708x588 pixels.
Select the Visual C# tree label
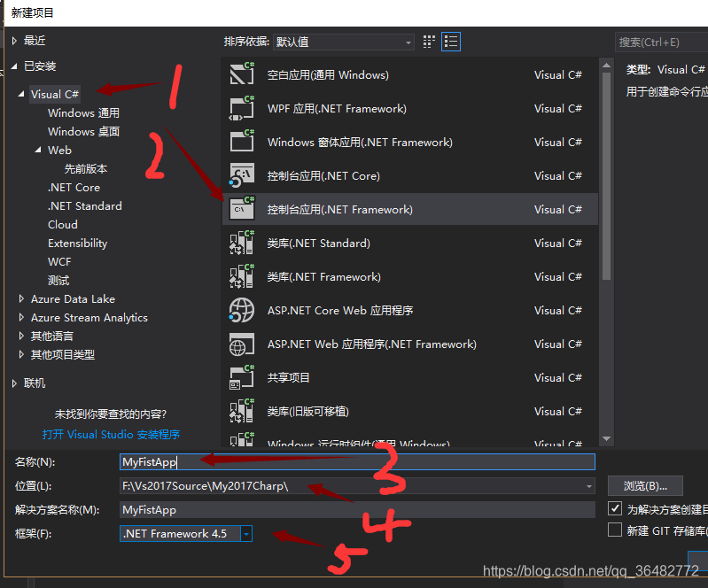click(55, 95)
